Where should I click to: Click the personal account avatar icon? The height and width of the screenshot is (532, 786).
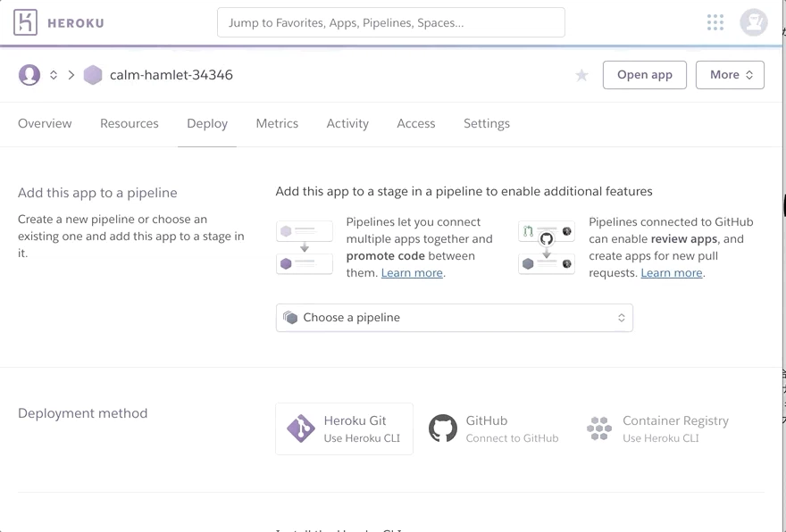click(x=29, y=75)
